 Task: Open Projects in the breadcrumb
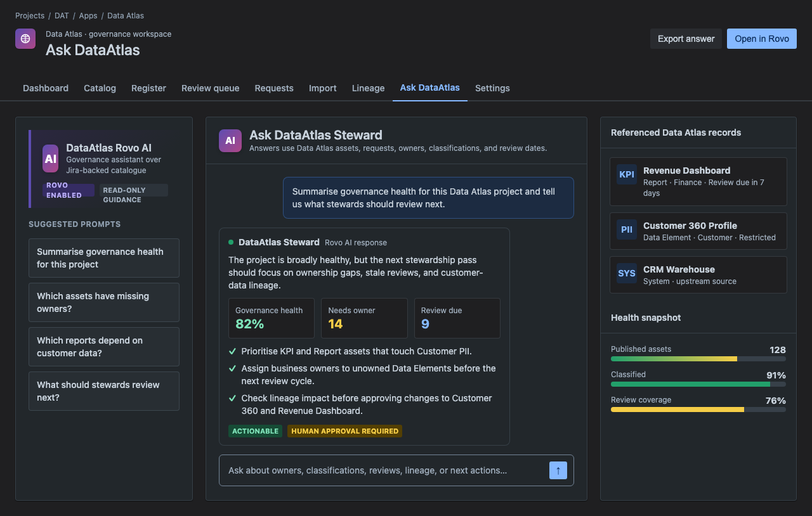(30, 16)
